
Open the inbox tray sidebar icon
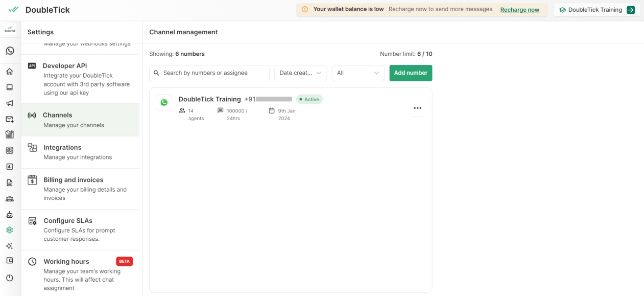click(x=10, y=87)
